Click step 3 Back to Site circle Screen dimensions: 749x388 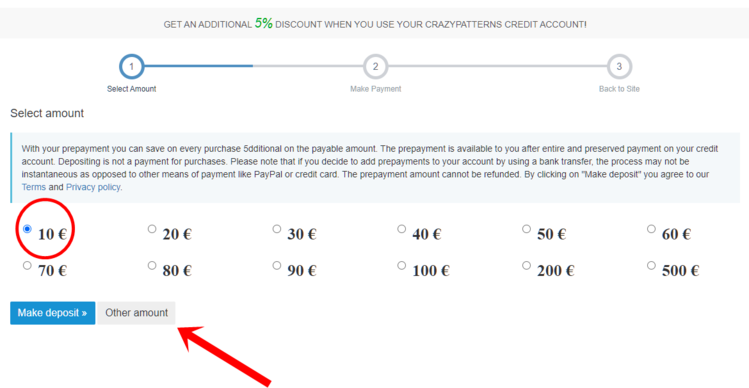click(x=620, y=66)
